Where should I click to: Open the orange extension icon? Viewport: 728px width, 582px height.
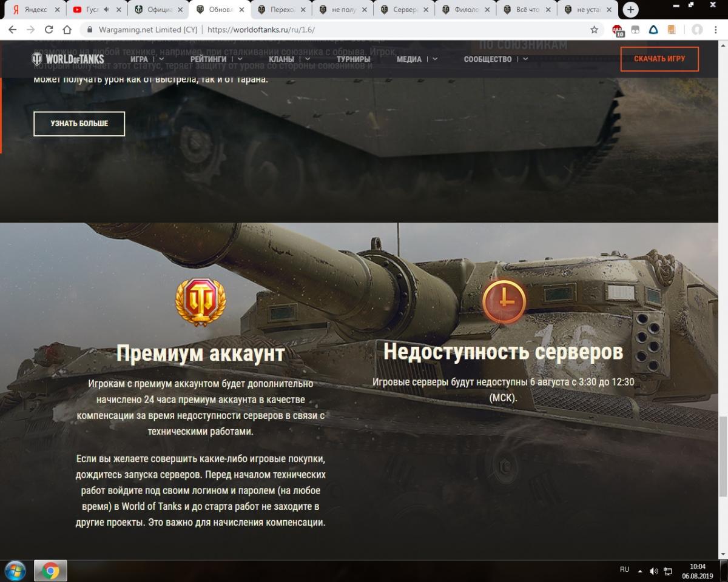[671, 29]
